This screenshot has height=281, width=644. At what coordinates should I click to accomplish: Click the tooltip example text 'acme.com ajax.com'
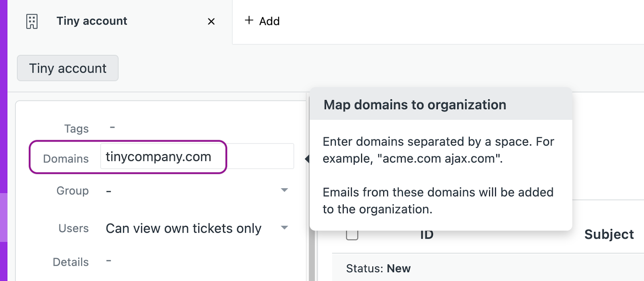pyautogui.click(x=439, y=159)
